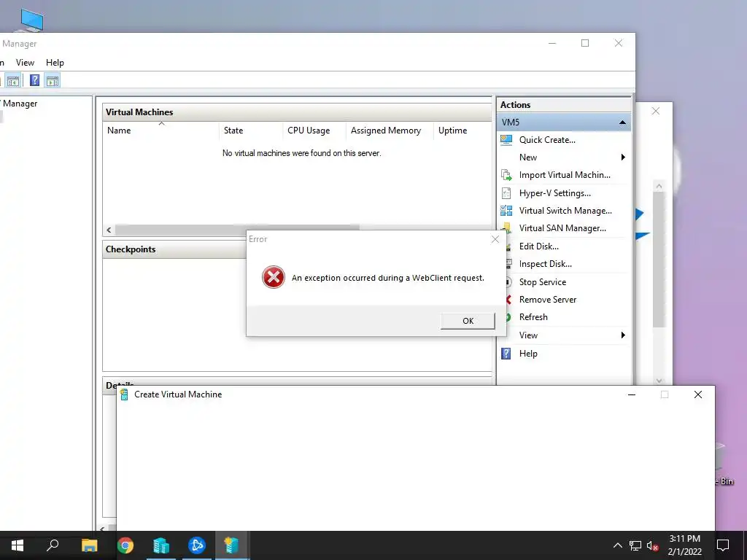747x560 pixels.
Task: Open Help icon in Actions pane
Action: pyautogui.click(x=506, y=354)
